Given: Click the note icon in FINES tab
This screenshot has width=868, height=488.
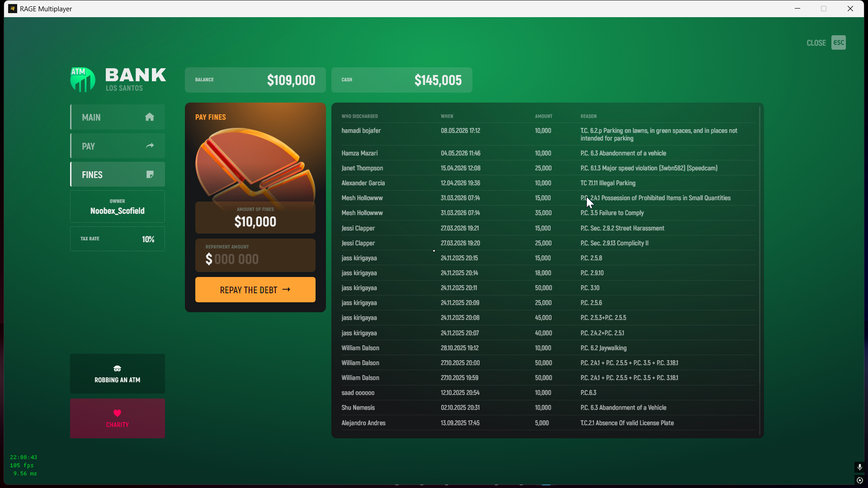Looking at the screenshot, I should pos(150,174).
